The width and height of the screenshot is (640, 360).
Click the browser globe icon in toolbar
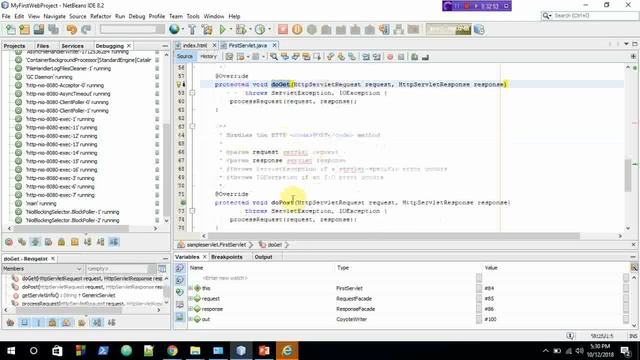coord(174,29)
